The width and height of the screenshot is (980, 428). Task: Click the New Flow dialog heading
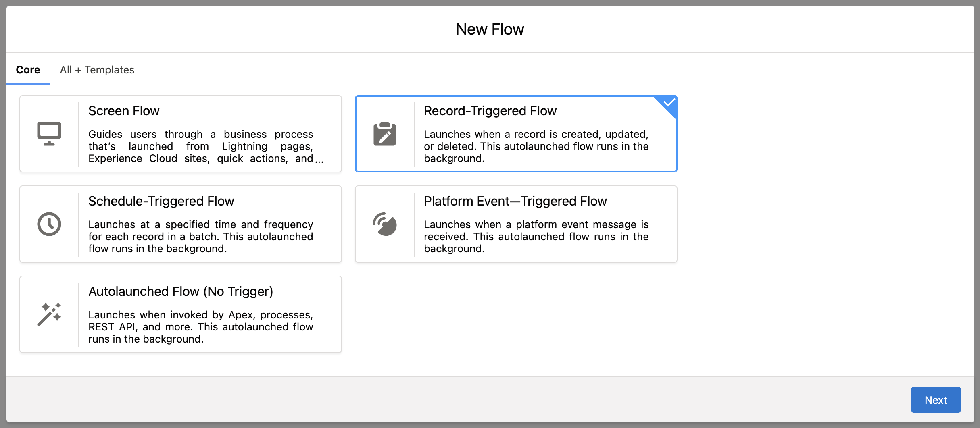(x=490, y=29)
